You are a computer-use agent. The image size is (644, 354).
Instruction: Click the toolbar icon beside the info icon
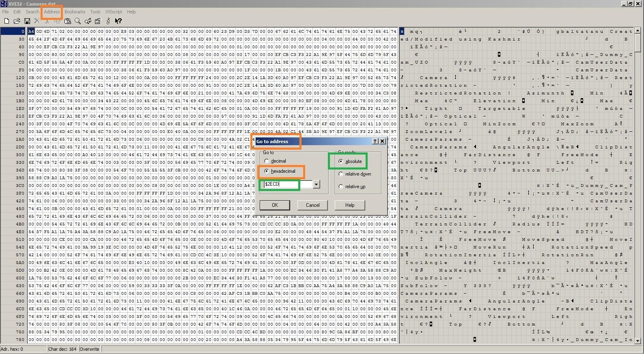[x=98, y=21]
